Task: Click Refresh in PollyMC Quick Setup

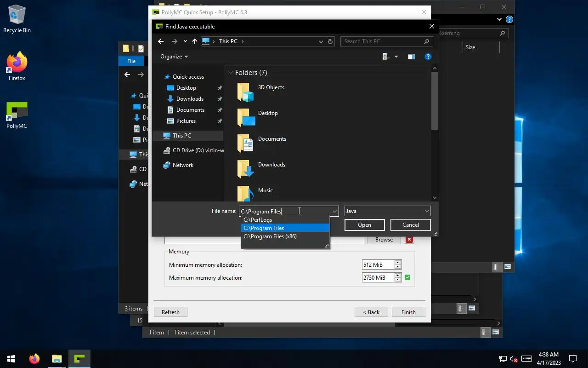Action: [170, 312]
